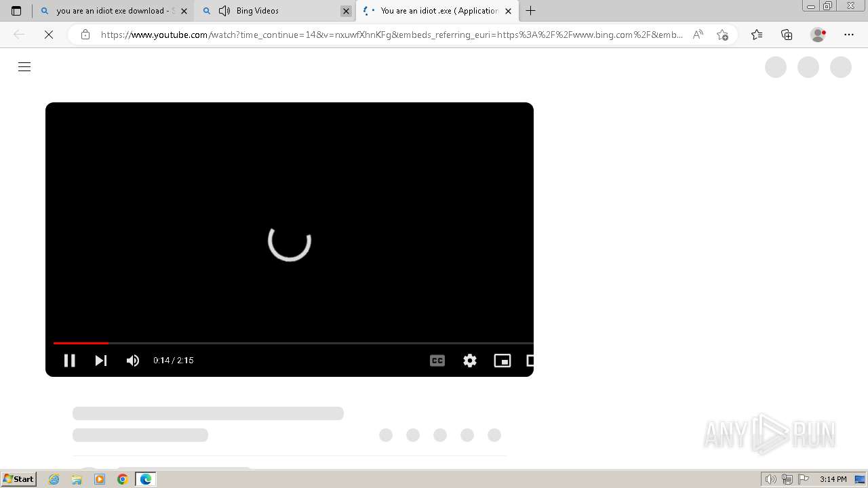Screen dimensions: 868x488
Task: Close the YouTube tab
Action: coord(508,11)
